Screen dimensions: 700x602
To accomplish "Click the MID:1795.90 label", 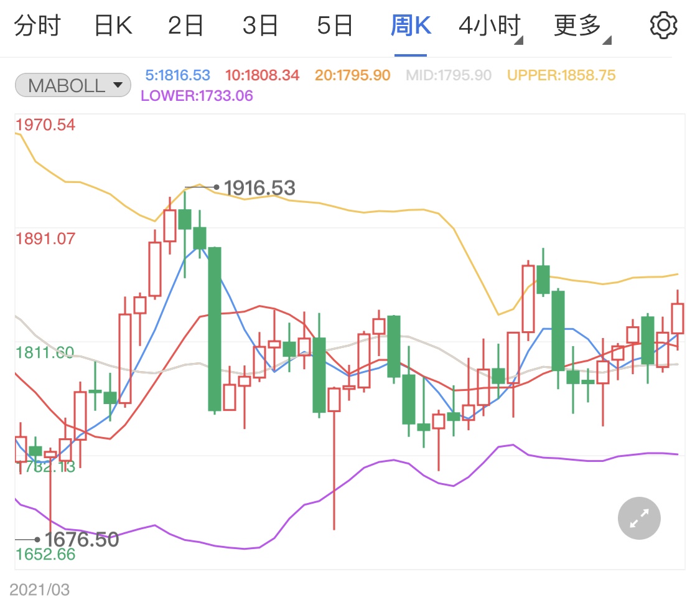I will (449, 75).
